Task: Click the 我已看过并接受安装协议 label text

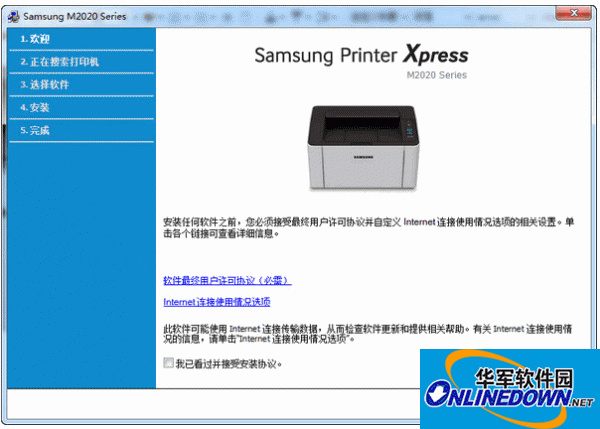Action: click(x=228, y=364)
